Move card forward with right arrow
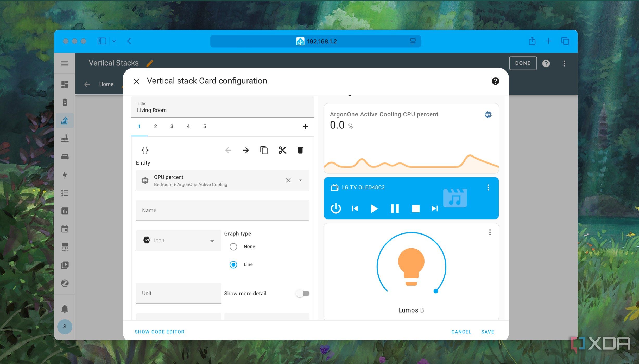Screen dimensions: 639x364 246,150
